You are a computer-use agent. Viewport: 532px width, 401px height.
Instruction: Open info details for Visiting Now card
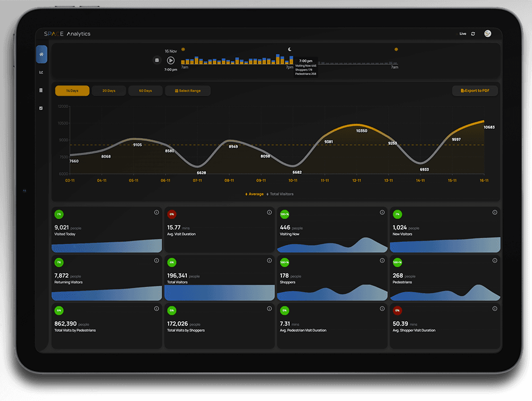click(382, 212)
